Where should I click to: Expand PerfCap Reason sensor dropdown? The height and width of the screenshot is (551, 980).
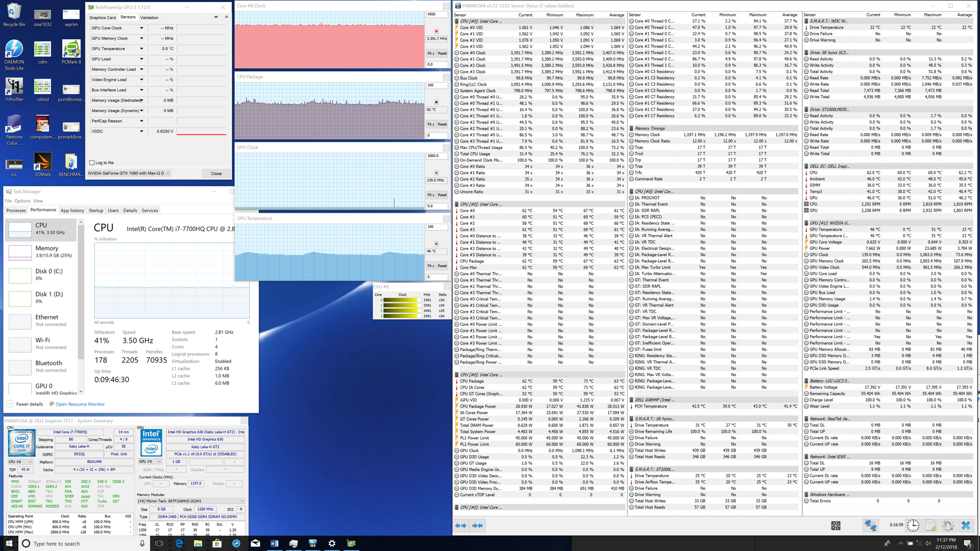pos(141,121)
